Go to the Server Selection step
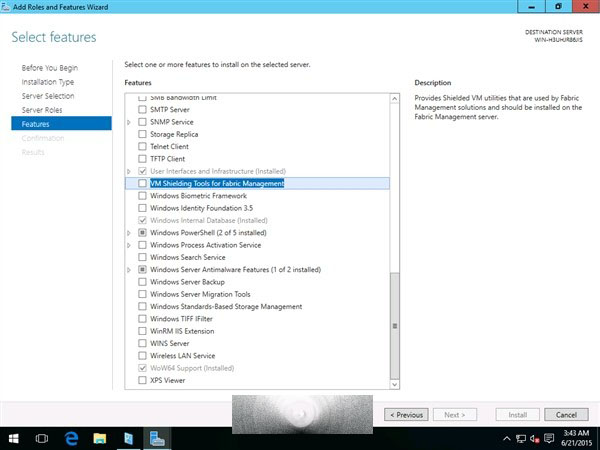This screenshot has height=450, width=600. (48, 96)
